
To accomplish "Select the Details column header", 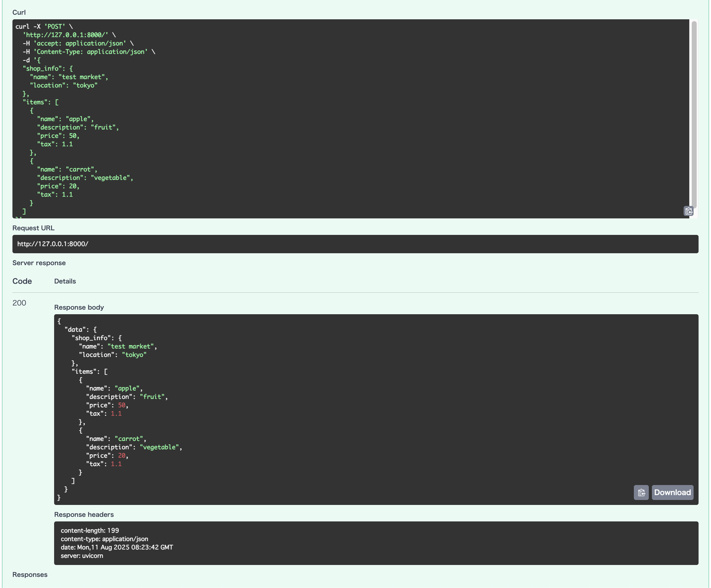I will click(x=65, y=281).
